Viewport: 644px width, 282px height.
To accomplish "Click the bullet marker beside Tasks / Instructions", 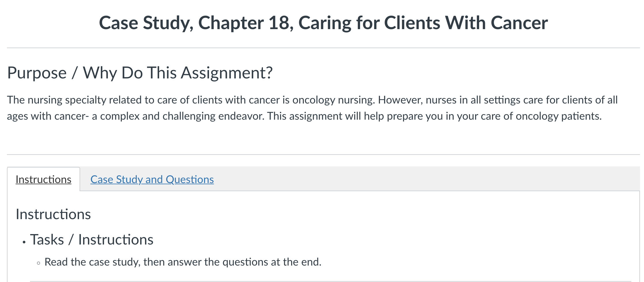I will pyautogui.click(x=24, y=242).
